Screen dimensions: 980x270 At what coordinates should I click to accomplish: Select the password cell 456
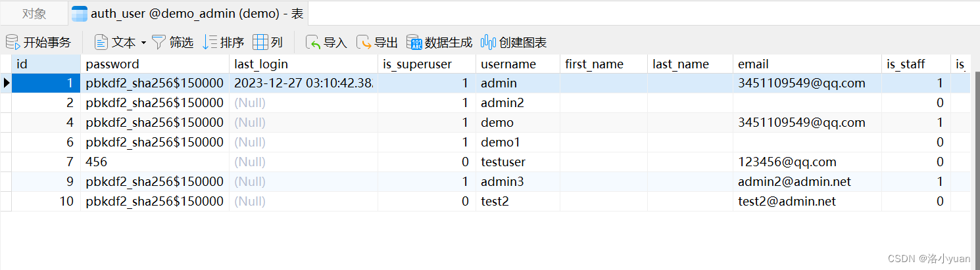[155, 162]
